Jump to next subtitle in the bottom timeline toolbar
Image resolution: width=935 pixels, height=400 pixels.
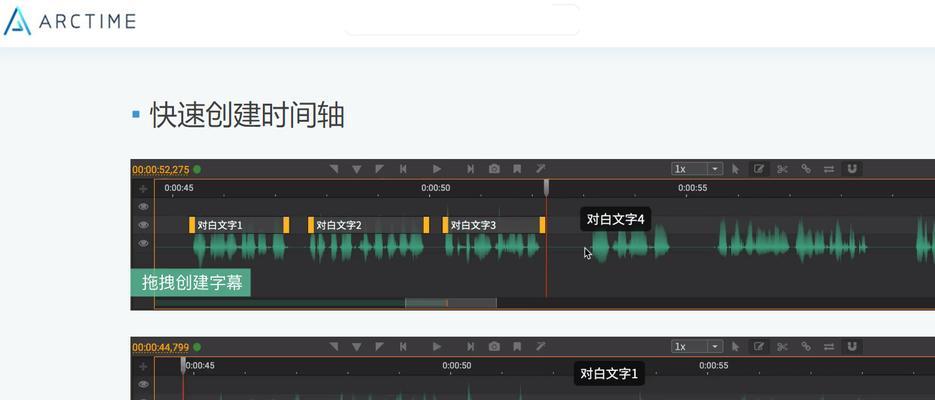click(470, 346)
